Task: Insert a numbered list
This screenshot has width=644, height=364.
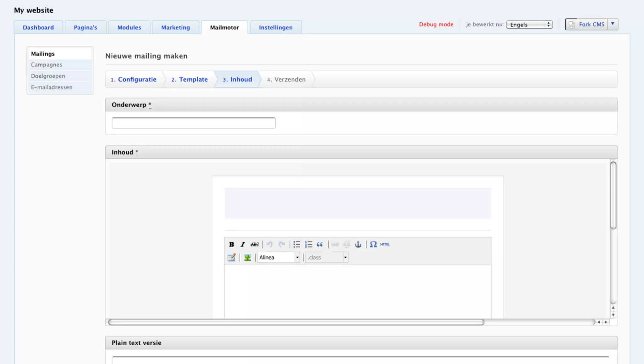Action: coord(308,244)
